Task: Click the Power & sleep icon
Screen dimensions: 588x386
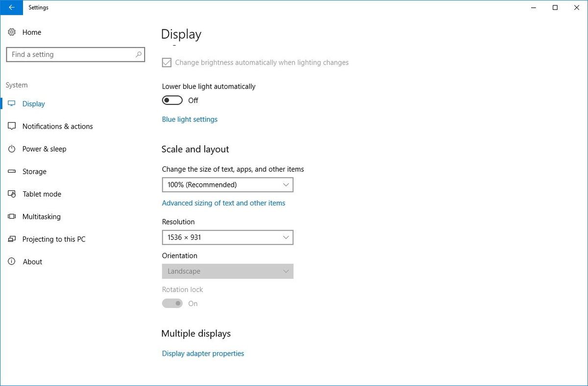Action: (12, 149)
